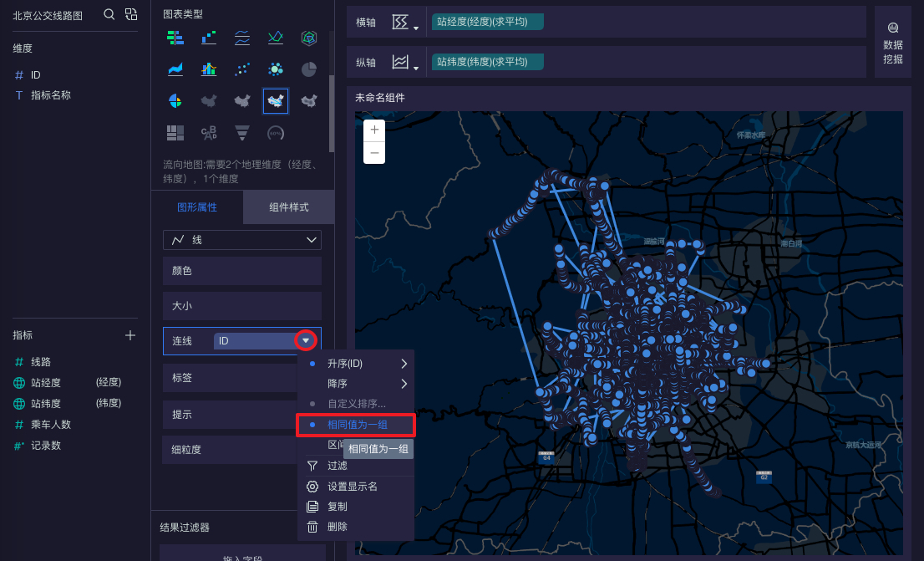Add a new 指标 with plus icon
Screen dimensions: 924x561
[130, 335]
